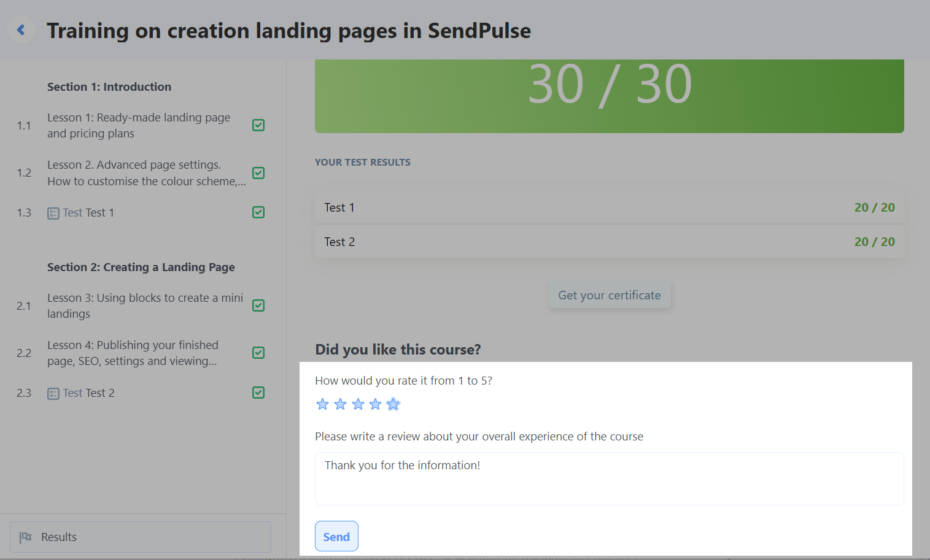Click the second rating star

[x=340, y=404]
